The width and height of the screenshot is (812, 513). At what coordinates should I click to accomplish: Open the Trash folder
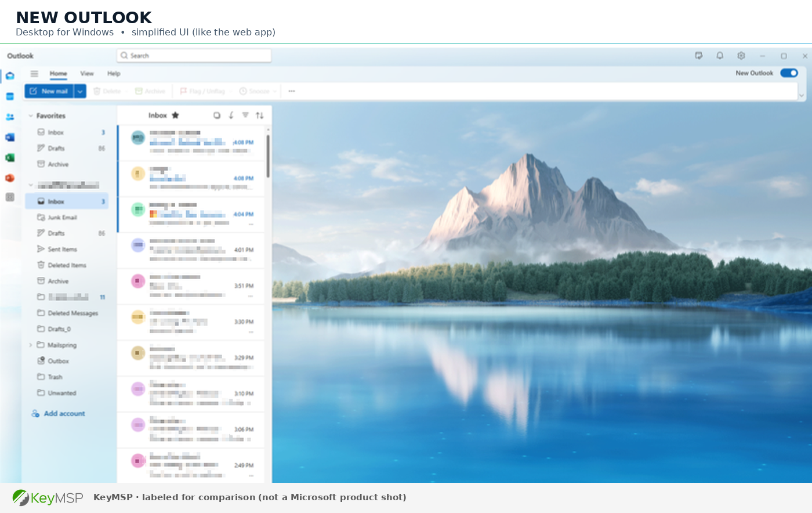[67, 377]
